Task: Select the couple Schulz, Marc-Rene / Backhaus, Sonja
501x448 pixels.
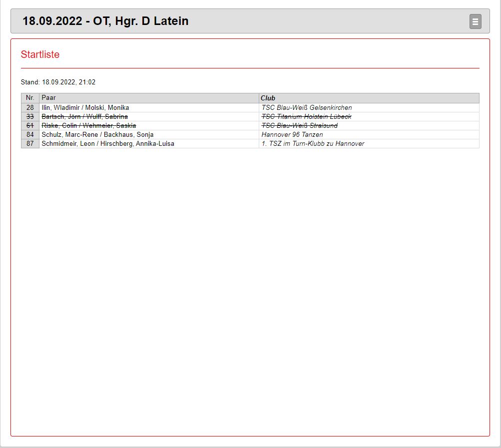Action: tap(97, 134)
